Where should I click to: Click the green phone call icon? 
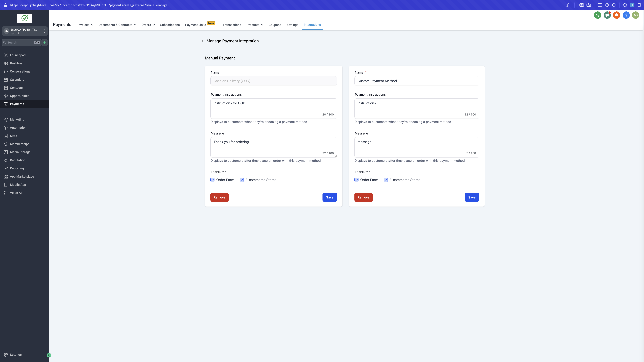(x=597, y=15)
